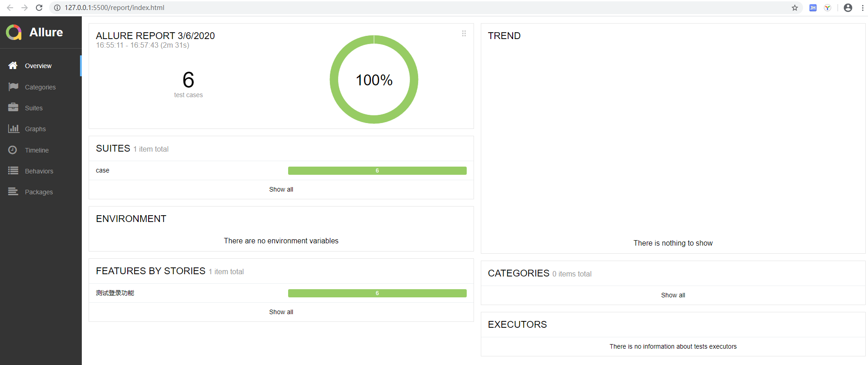Open the Packages view
The height and width of the screenshot is (365, 868).
tap(41, 192)
